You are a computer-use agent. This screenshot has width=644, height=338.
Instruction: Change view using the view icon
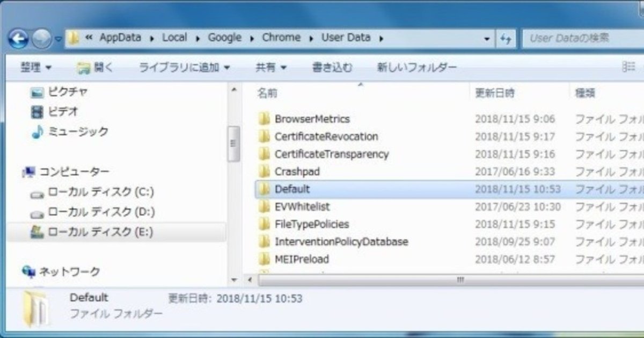(x=628, y=67)
